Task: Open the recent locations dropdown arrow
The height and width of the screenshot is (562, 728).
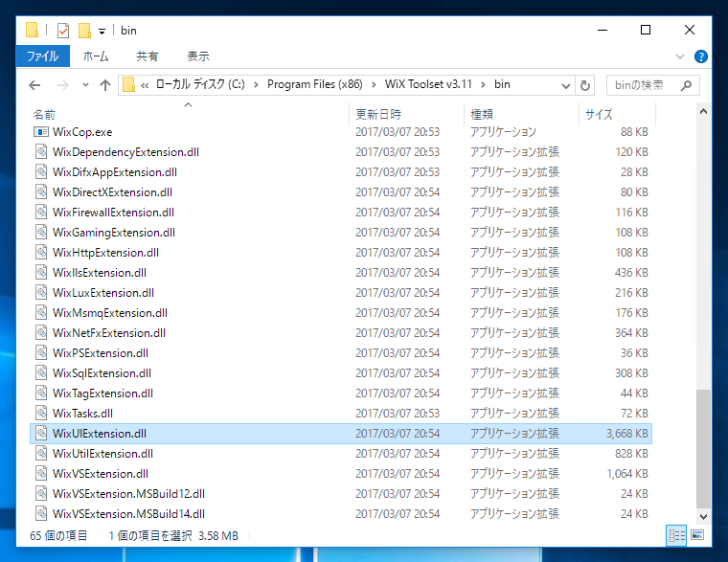Action: point(85,85)
